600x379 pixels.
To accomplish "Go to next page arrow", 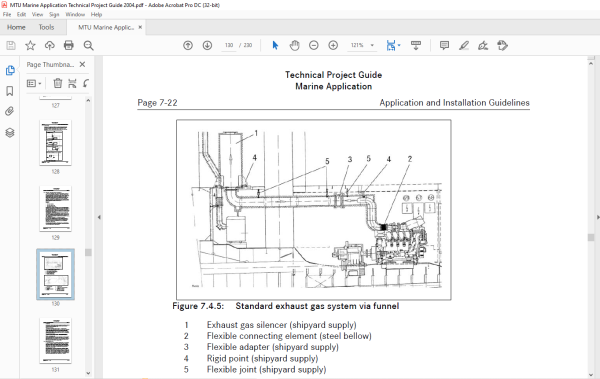I will (x=207, y=45).
